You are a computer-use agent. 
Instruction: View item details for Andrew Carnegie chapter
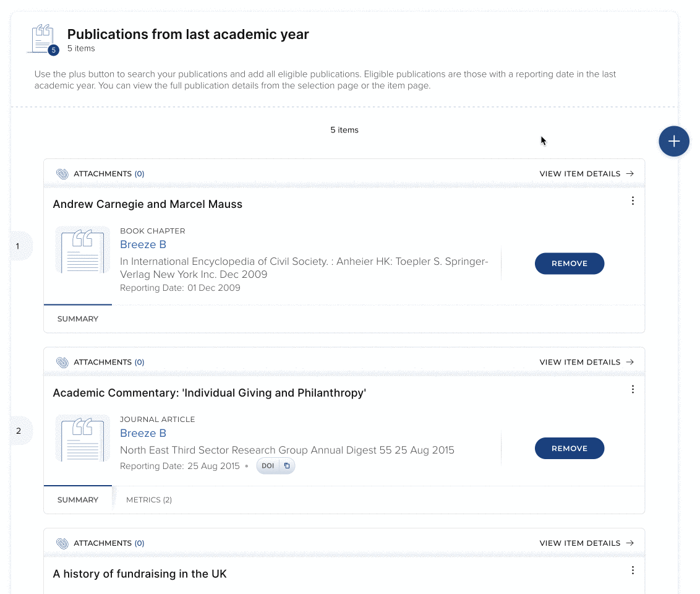[x=586, y=174]
